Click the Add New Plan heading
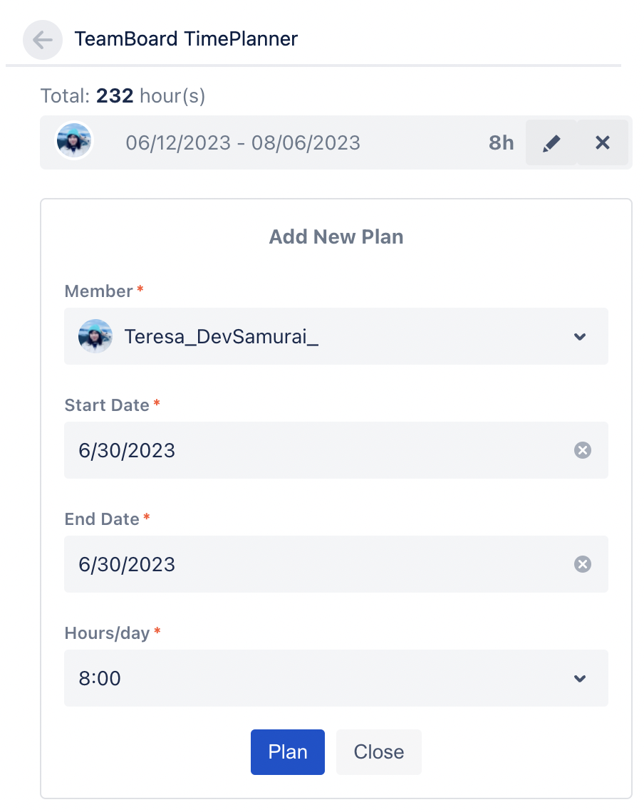Viewport: 644px width, 812px height. tap(336, 237)
